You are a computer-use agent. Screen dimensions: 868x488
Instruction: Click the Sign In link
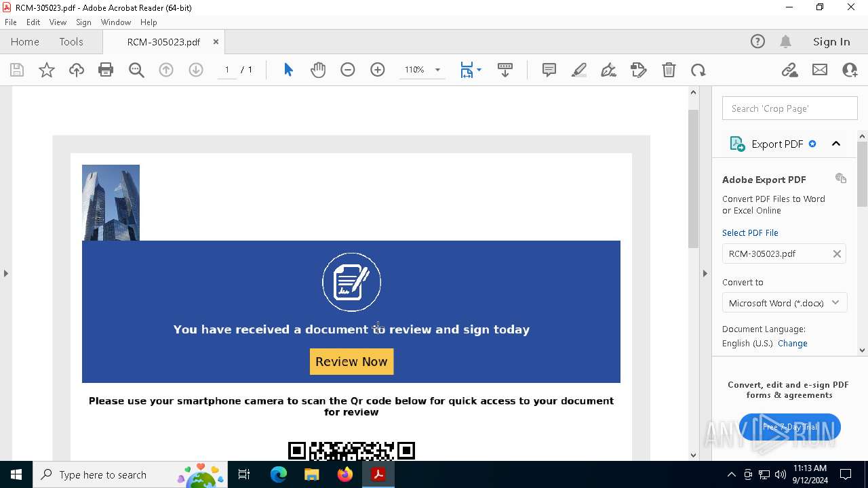pyautogui.click(x=831, y=41)
